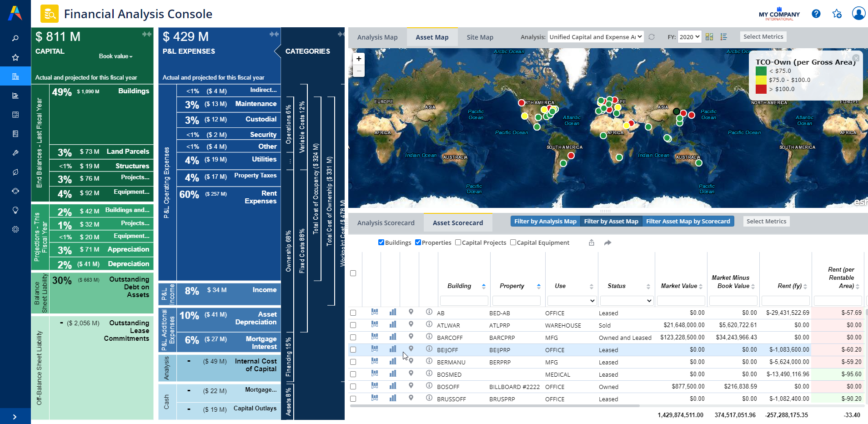Open the FY 2020 year dropdown
This screenshot has width=868, height=424.
point(689,37)
